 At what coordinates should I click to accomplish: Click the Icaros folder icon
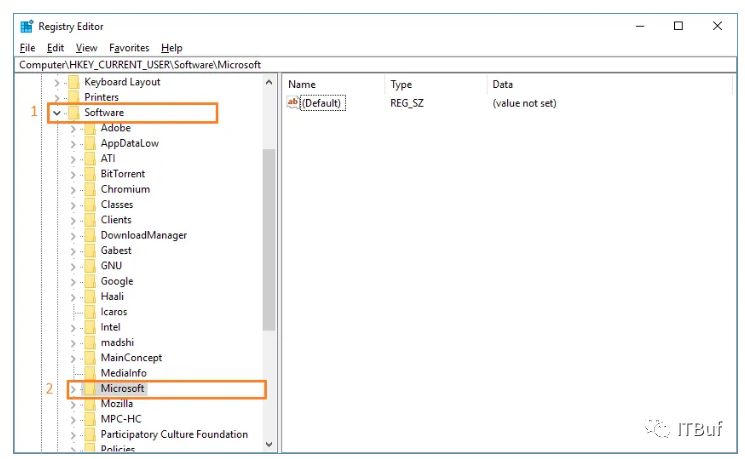point(90,312)
